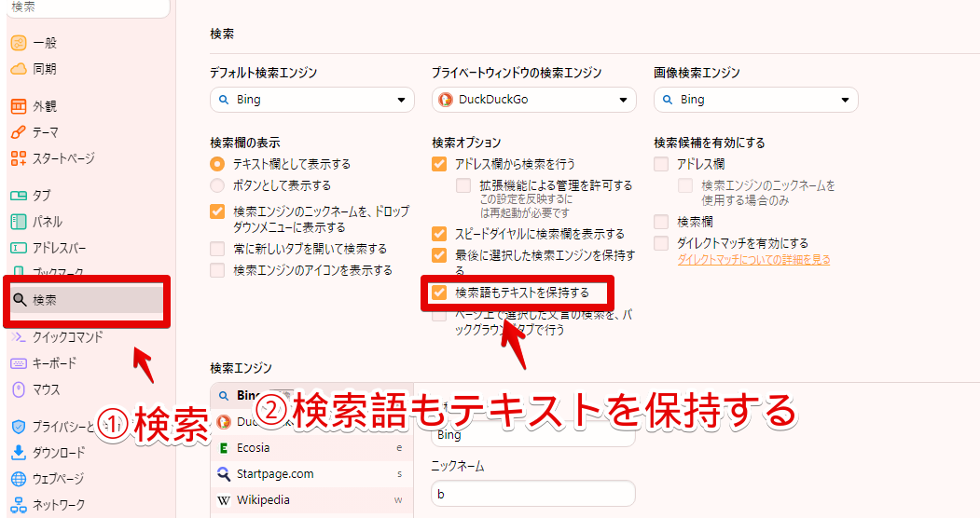
Task: Open ダウンロード settings section
Action: 59,453
